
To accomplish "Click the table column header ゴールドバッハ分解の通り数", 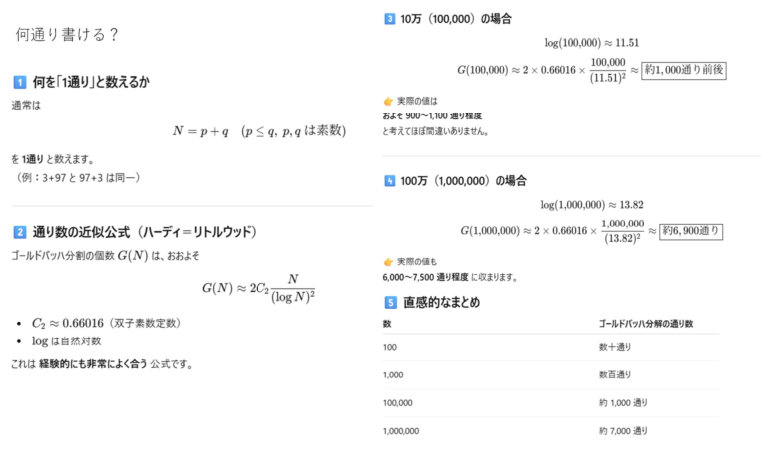I will pos(645,325).
